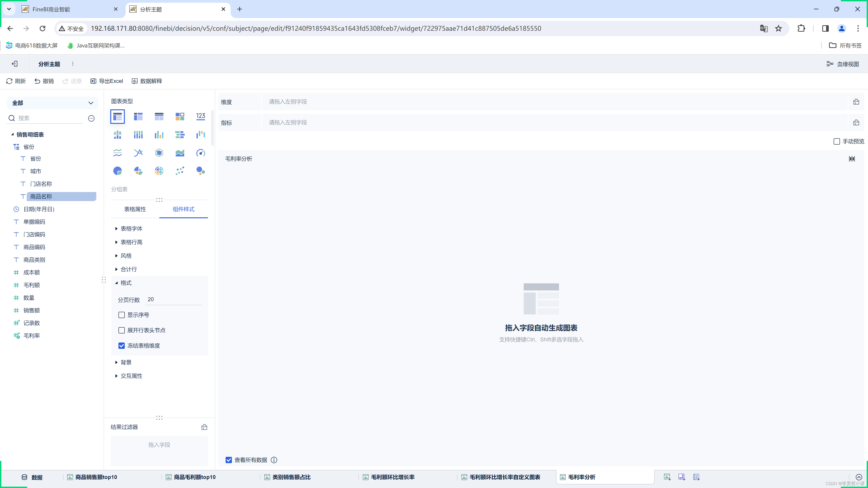868x488 pixels.
Task: Select the grouped table chart type icon
Action: [x=117, y=117]
